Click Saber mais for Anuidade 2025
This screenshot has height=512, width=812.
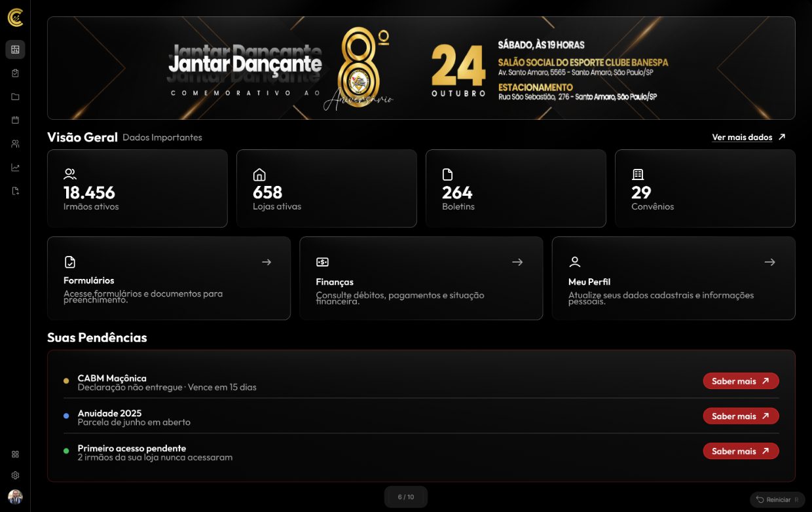click(x=741, y=416)
